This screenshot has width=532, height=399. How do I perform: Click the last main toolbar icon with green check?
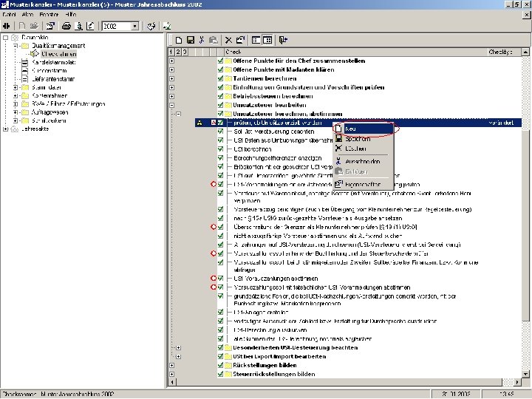click(x=166, y=26)
